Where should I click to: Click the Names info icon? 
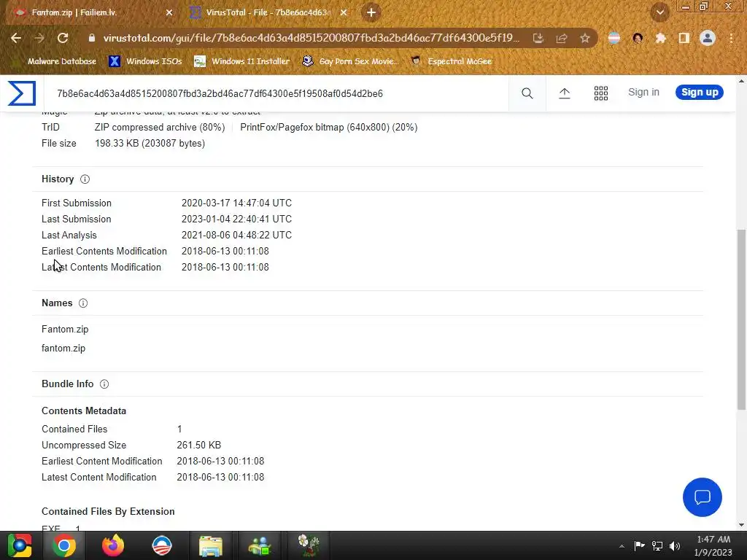(x=83, y=303)
